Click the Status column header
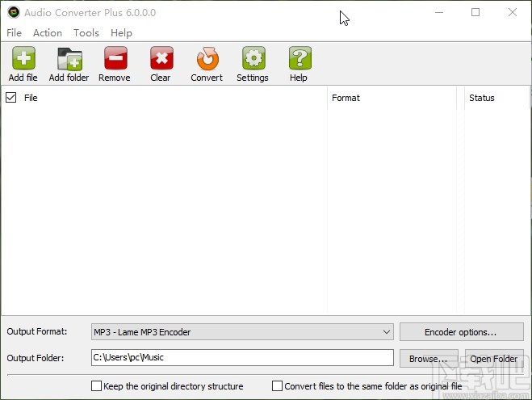Viewport: 532px width, 400px height. pyautogui.click(x=496, y=98)
